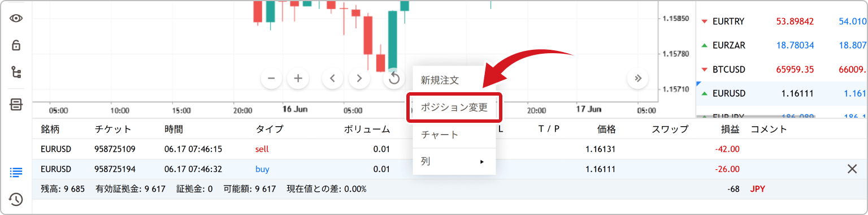The width and height of the screenshot is (868, 215).
Task: Sort by 価格 column header
Action: (606, 129)
